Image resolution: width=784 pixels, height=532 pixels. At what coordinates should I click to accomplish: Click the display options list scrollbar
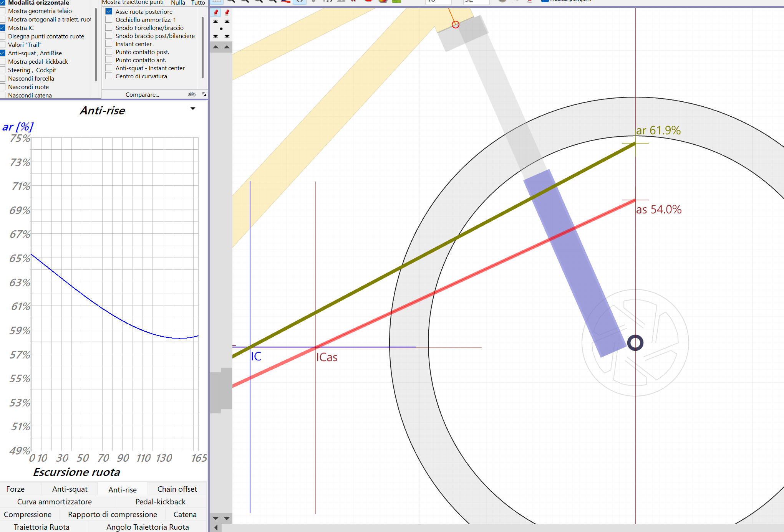coord(96,44)
